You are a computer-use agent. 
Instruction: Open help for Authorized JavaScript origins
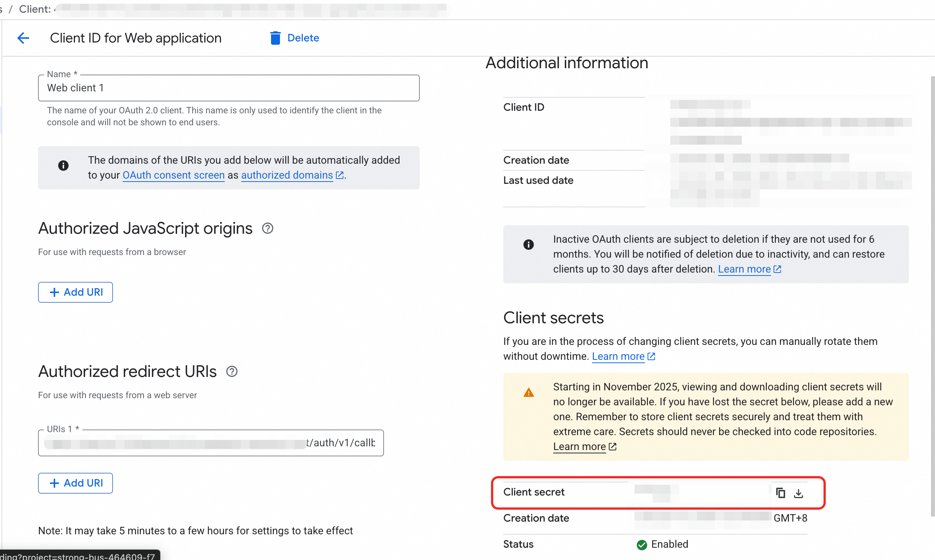coord(267,228)
